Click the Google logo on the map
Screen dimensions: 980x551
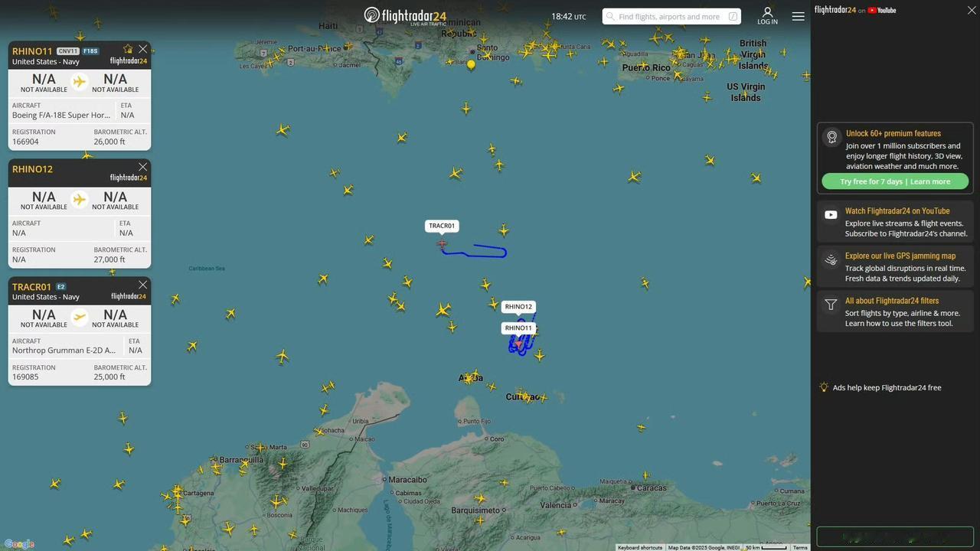(x=19, y=544)
